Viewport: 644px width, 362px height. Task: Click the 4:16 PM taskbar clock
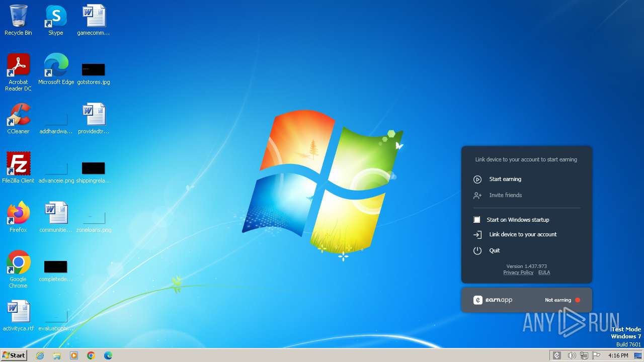point(618,355)
